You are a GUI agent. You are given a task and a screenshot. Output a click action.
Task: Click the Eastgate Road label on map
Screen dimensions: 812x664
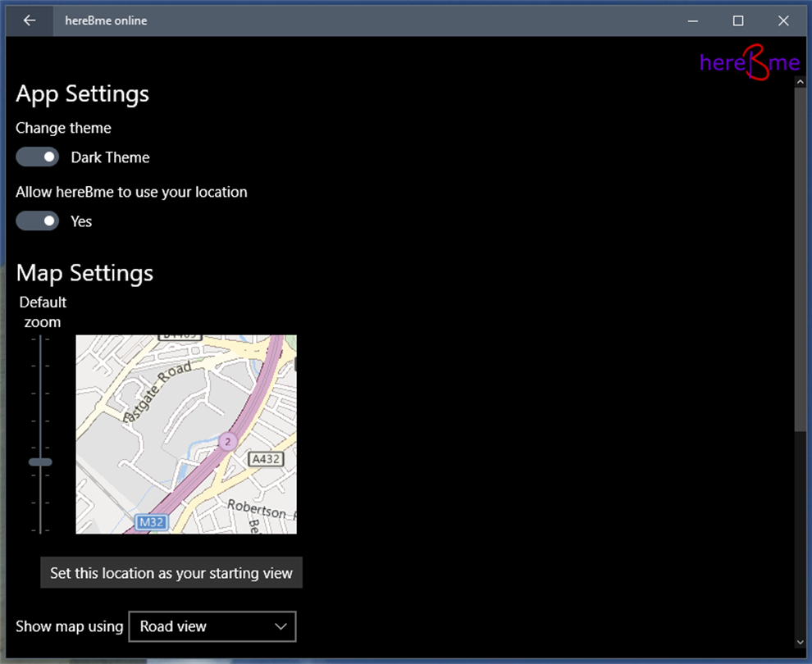coord(157,391)
